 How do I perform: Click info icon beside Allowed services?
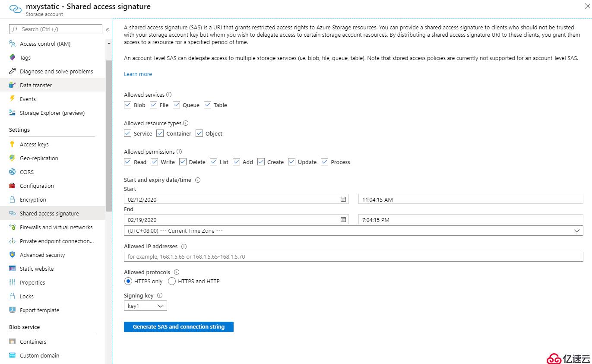click(169, 95)
